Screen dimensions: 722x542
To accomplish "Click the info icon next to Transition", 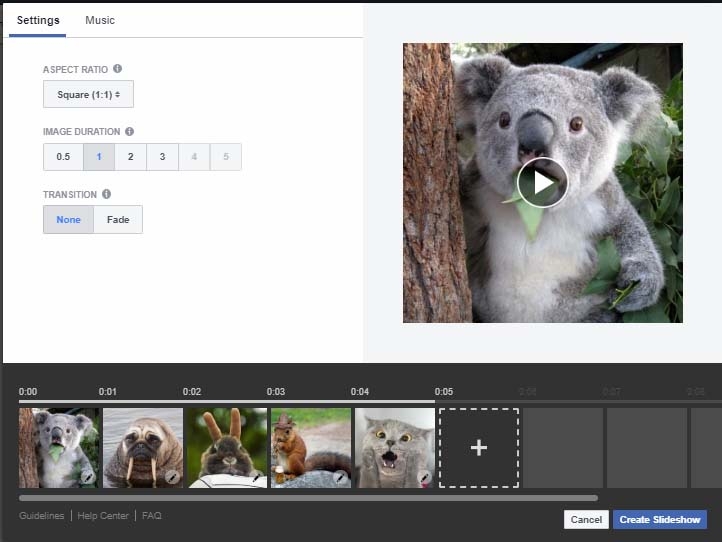I will [x=106, y=194].
